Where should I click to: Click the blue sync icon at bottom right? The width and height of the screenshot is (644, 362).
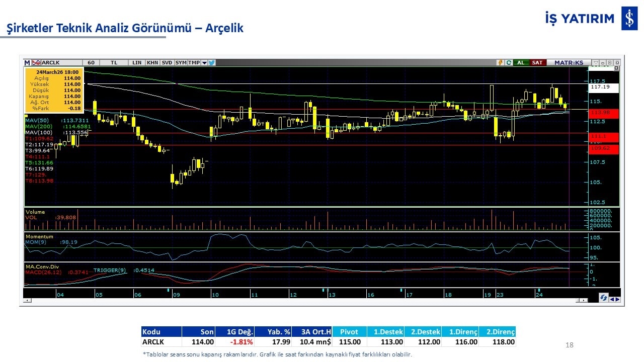click(x=603, y=299)
